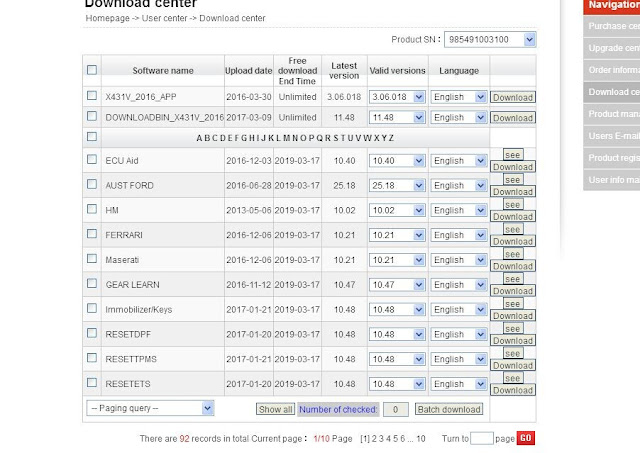
Task: Download the GEAR LEARN software
Action: click(x=513, y=291)
